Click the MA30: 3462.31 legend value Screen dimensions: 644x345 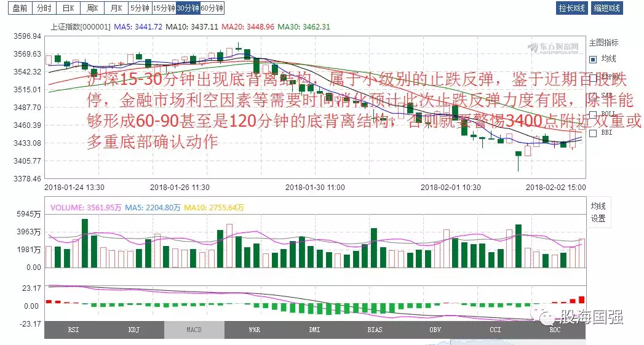click(304, 26)
